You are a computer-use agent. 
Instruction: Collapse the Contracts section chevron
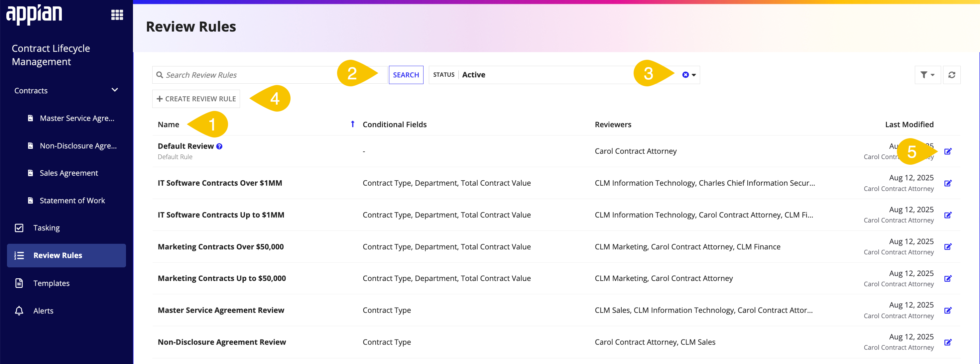pos(114,90)
